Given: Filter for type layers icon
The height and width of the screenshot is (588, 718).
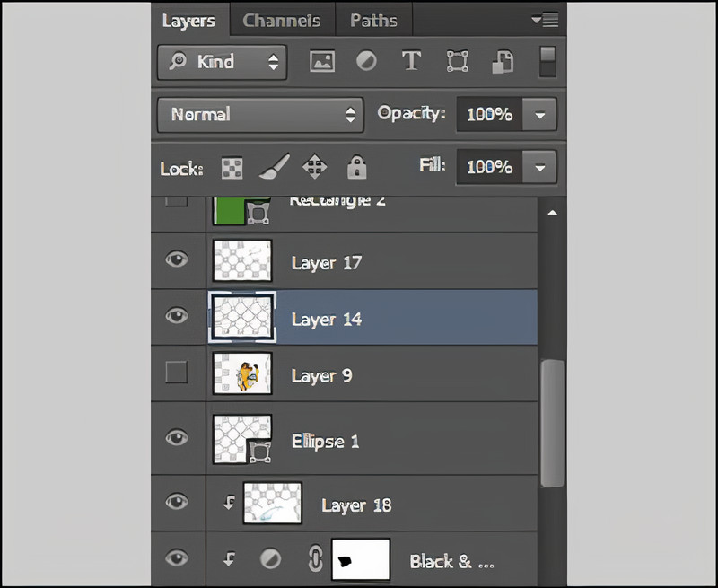Looking at the screenshot, I should pos(411,62).
